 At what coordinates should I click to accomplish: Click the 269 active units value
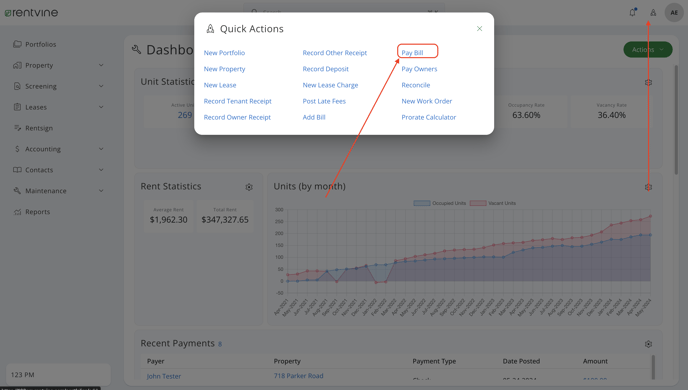coord(185,115)
